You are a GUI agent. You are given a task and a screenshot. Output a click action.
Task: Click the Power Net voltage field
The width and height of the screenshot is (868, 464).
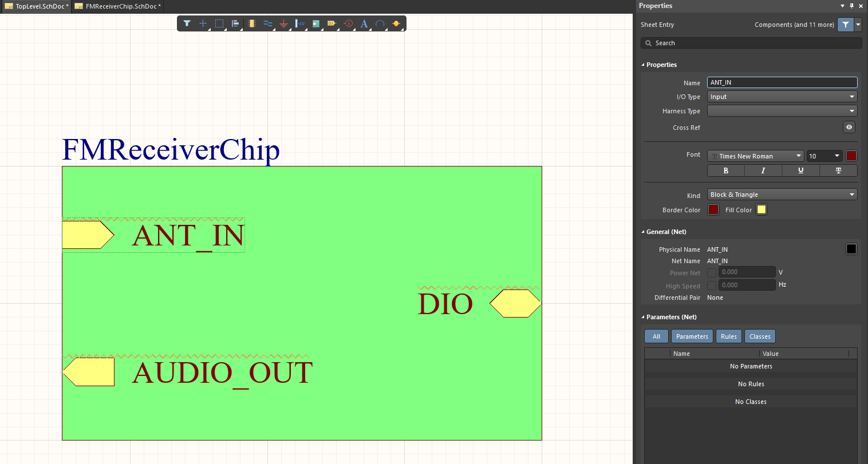(747, 272)
